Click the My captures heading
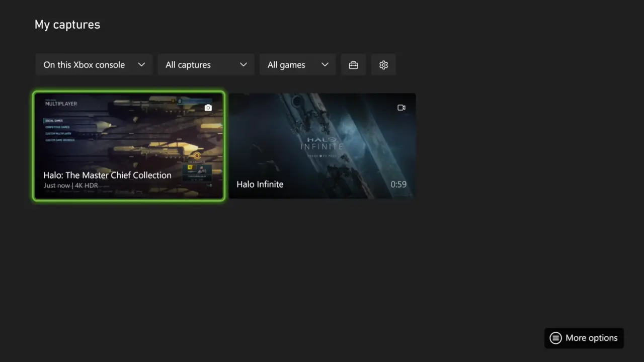Screen dimensions: 644x362 (67, 24)
